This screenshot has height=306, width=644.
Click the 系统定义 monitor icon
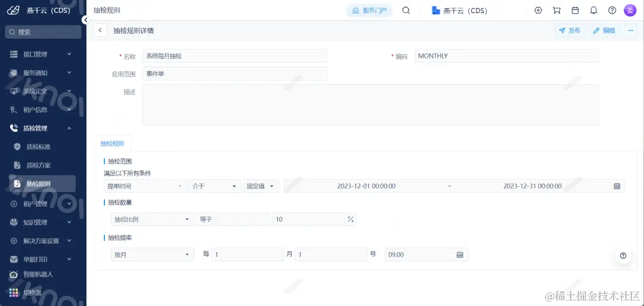tap(14, 91)
